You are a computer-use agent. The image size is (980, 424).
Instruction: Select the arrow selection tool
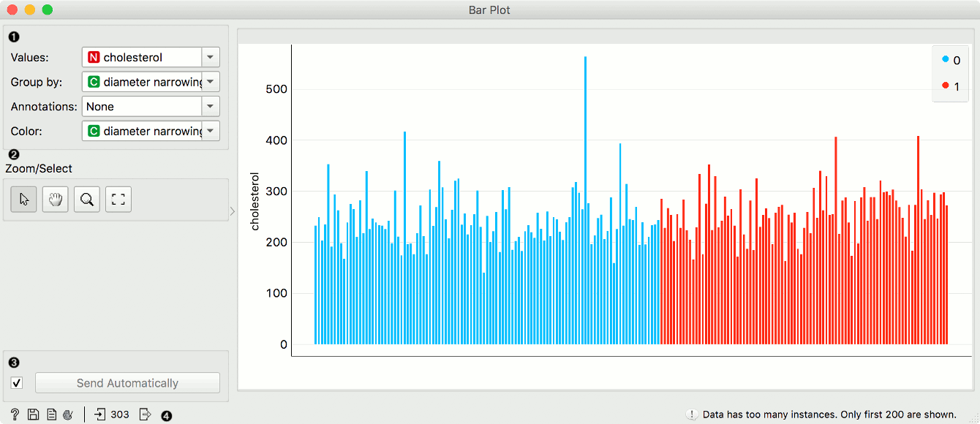(24, 199)
